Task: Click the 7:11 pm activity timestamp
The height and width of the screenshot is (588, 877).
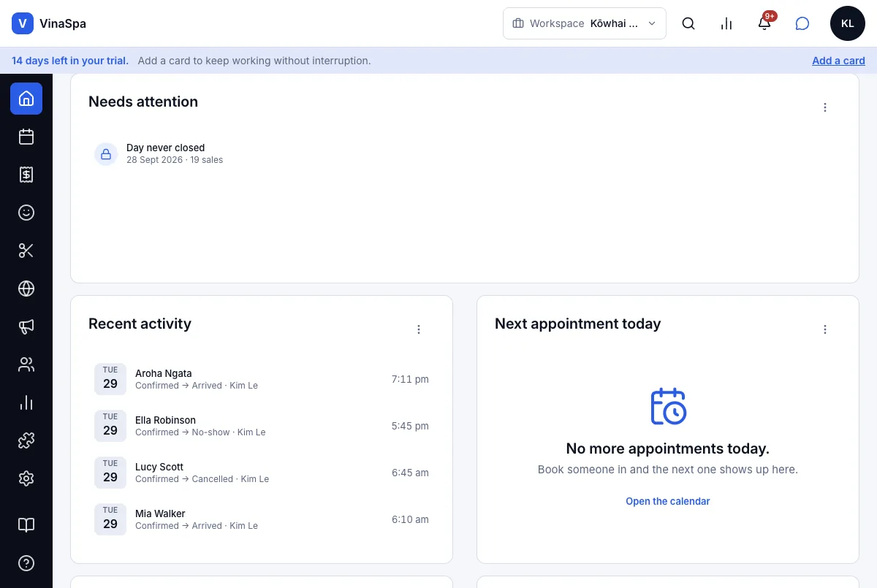Action: [x=410, y=379]
